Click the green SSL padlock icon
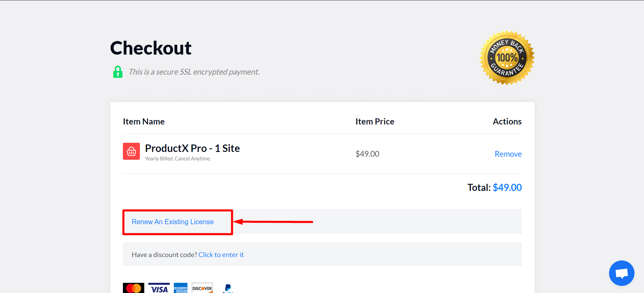644x293 pixels. point(118,72)
